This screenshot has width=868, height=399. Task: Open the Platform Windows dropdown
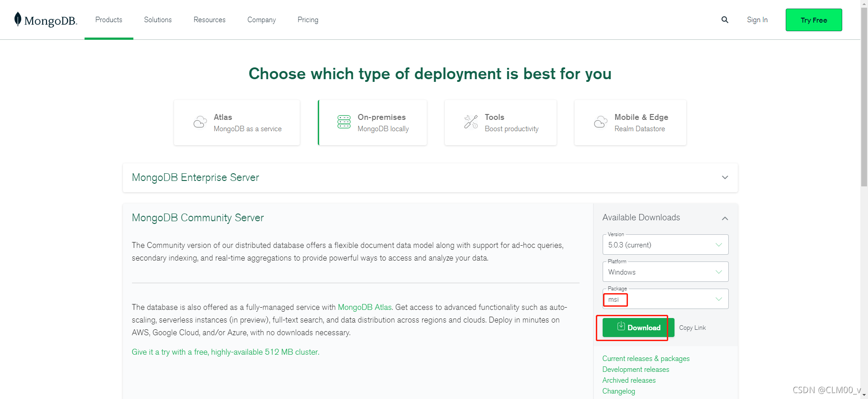tap(665, 272)
